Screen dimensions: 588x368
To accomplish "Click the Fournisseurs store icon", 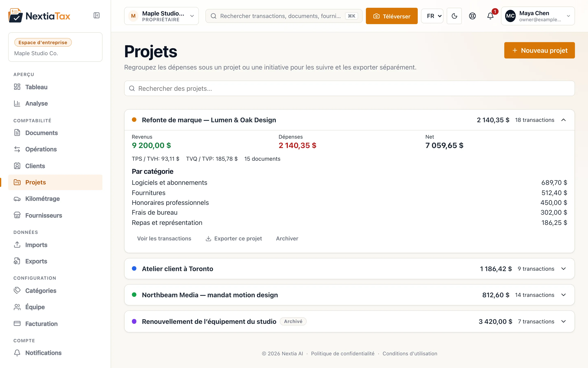I will 17,215.
